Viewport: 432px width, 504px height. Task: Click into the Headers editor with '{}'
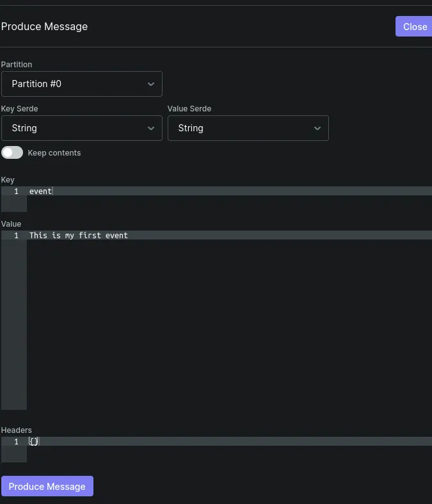pos(216,450)
